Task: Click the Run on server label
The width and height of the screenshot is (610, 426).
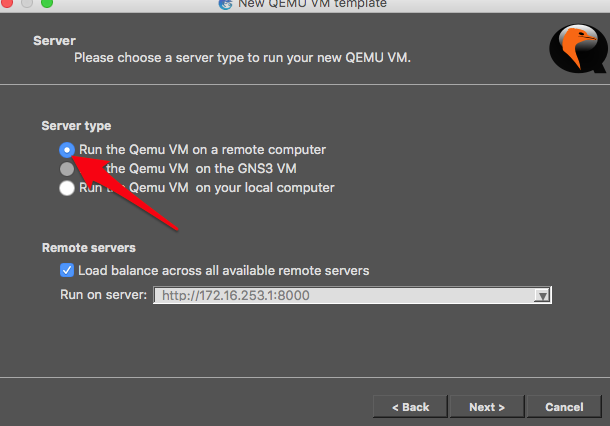Action: point(103,295)
